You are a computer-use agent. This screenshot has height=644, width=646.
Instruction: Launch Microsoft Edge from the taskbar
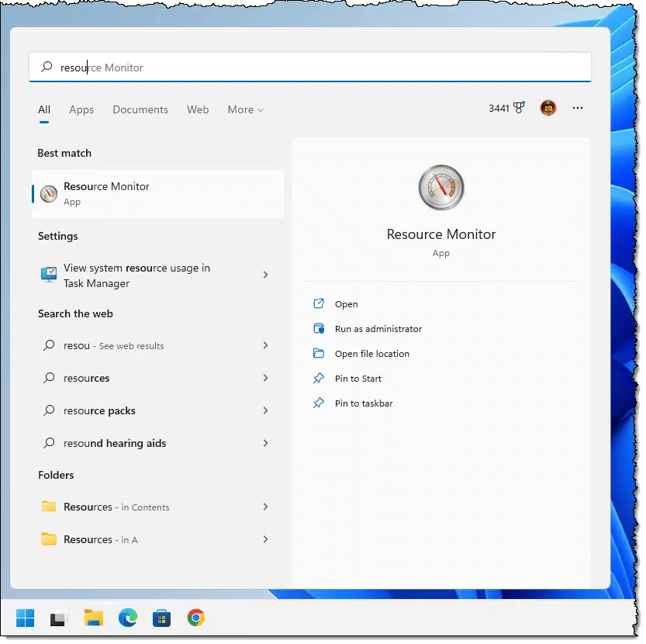[128, 618]
